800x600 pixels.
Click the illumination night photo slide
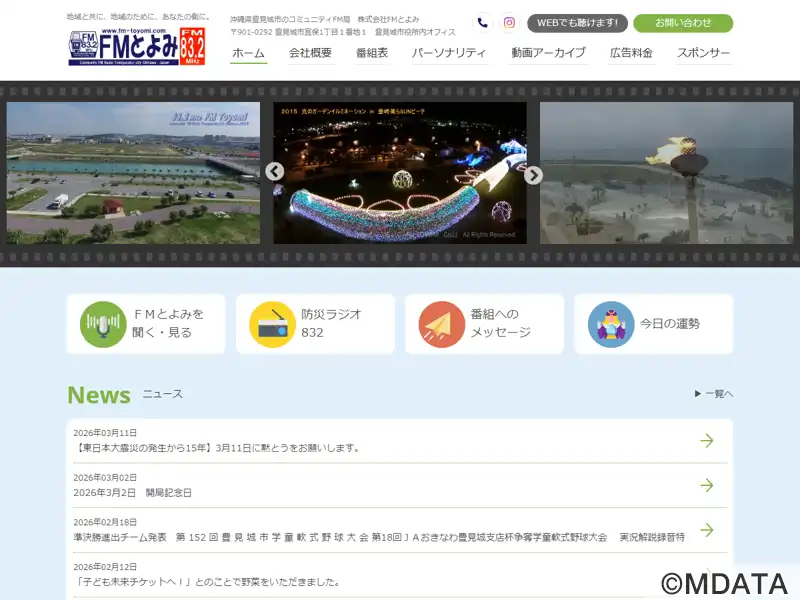(x=400, y=173)
